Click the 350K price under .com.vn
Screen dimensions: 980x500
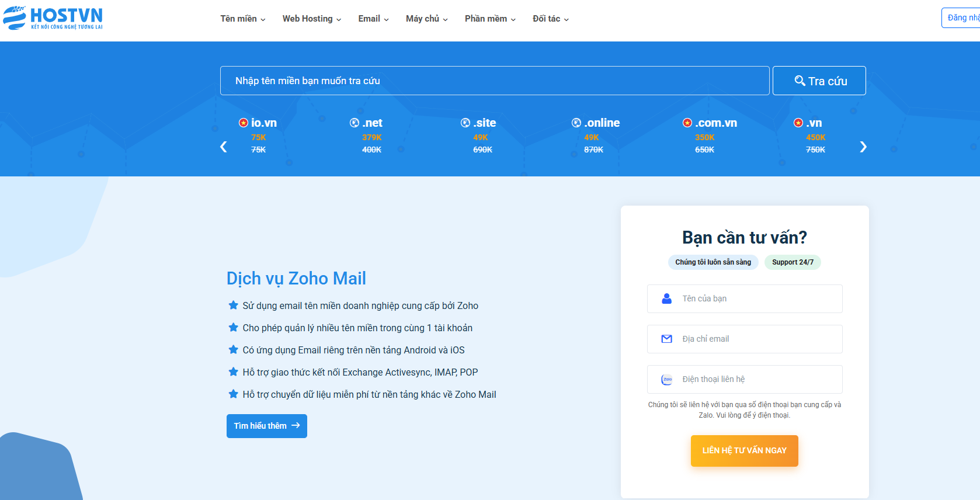coord(705,137)
